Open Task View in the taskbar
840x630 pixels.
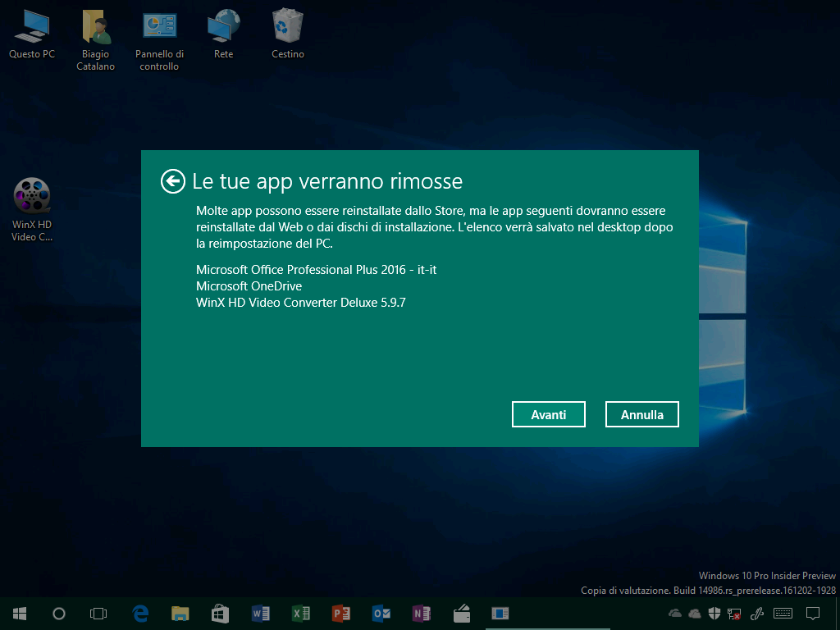point(98,614)
